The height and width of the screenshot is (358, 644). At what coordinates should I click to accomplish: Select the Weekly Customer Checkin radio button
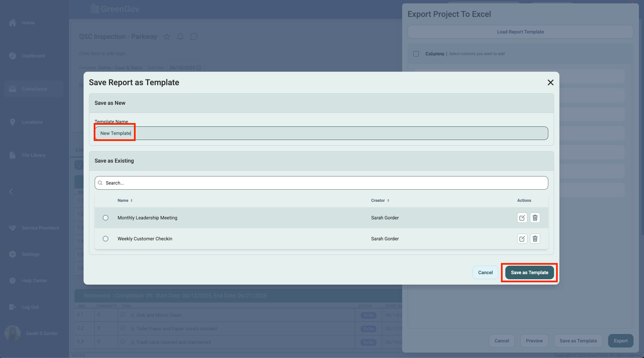(x=106, y=239)
